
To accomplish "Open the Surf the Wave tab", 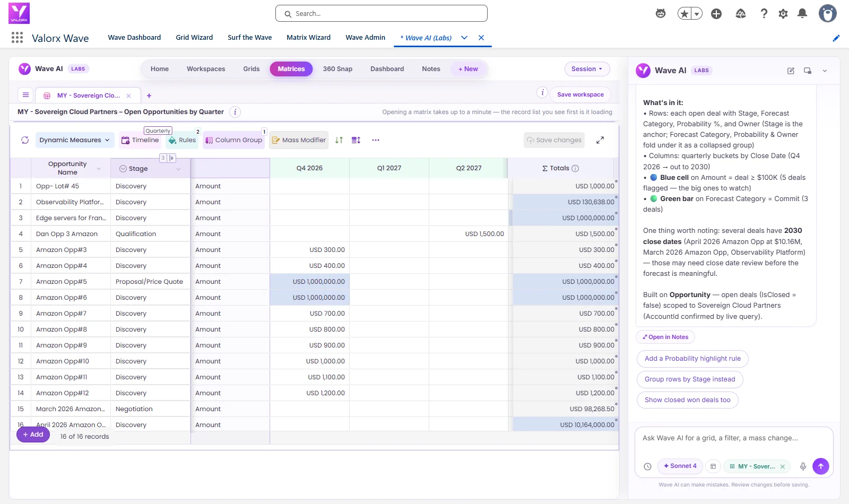I will click(250, 37).
